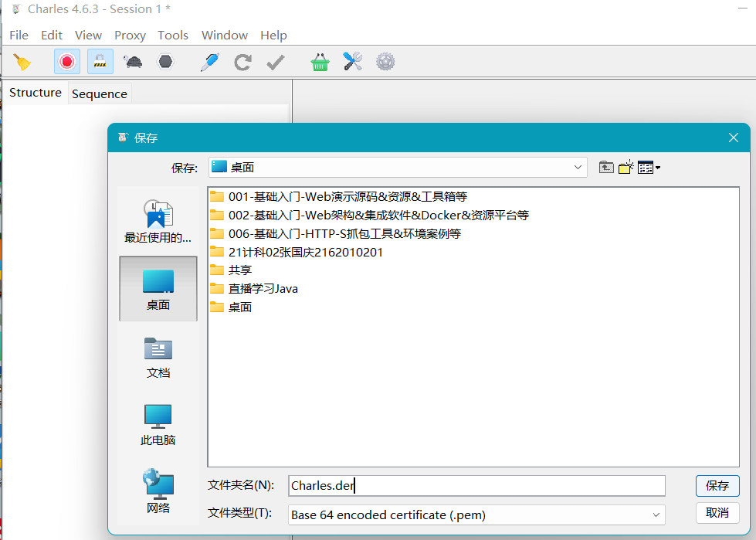Clear the session with the broom icon

click(22, 62)
